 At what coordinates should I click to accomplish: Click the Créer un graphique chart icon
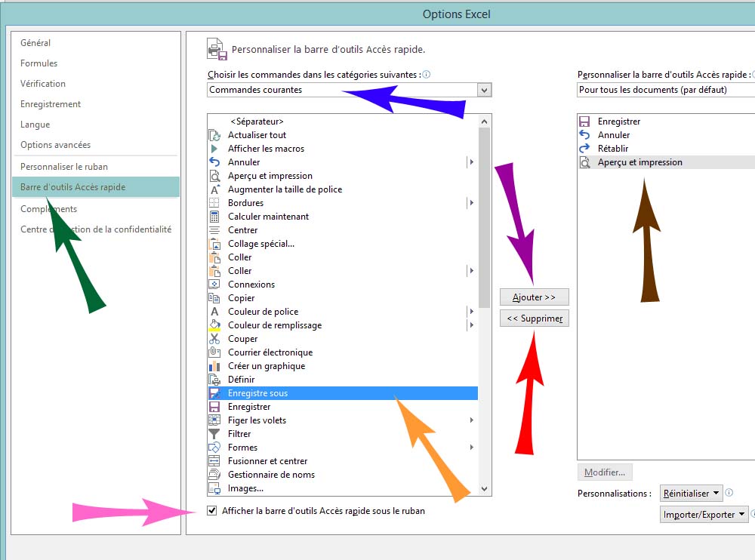tap(214, 366)
